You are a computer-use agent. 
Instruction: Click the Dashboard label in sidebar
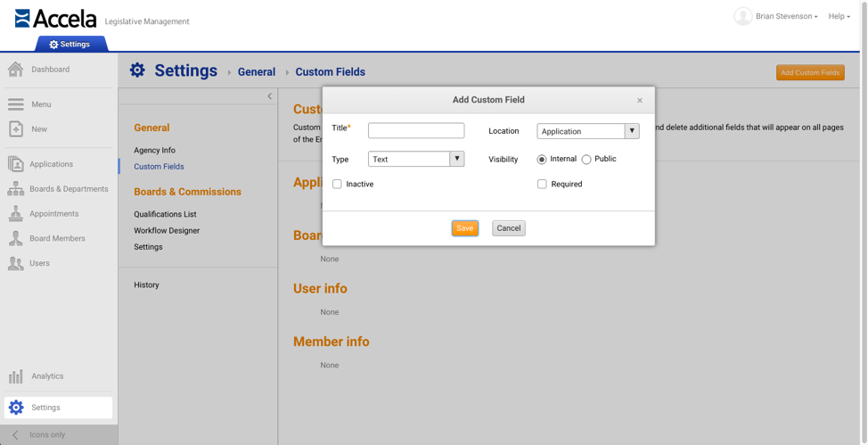coord(51,70)
